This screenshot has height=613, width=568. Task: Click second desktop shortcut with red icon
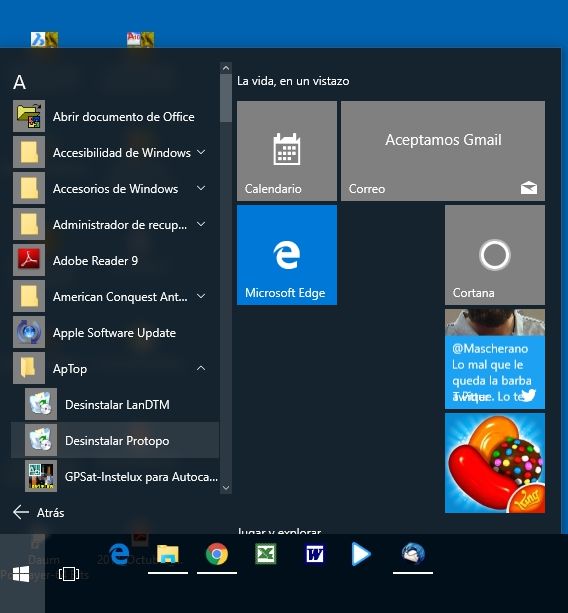tap(140, 39)
